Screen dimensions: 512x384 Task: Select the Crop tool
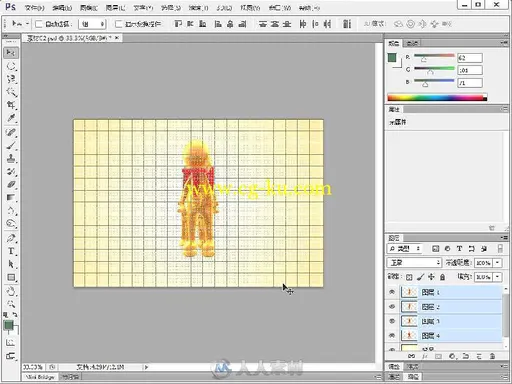(x=11, y=105)
